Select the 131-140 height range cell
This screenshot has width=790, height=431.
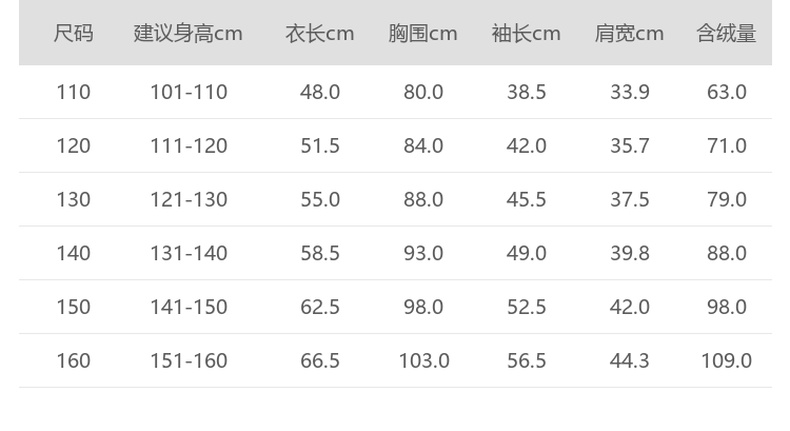(188, 254)
